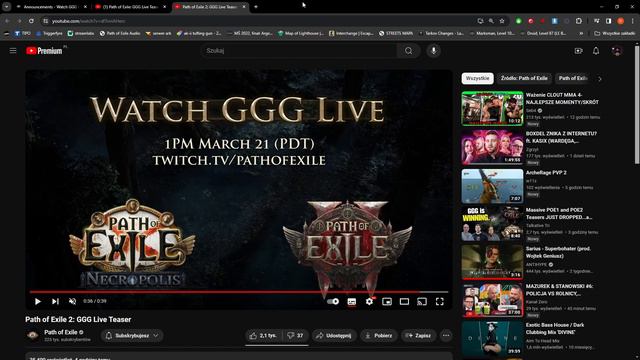Select the partially hidden Path of Exile chip
This screenshot has width=640, height=360.
tap(573, 78)
